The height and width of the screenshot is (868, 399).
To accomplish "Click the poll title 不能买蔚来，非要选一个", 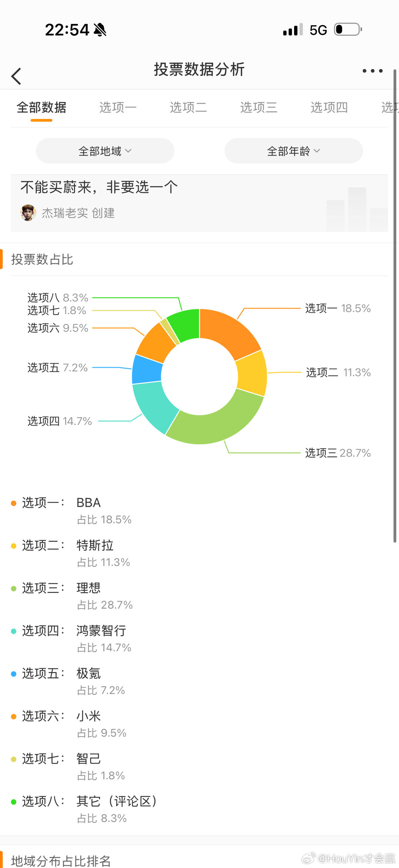I will 99,187.
